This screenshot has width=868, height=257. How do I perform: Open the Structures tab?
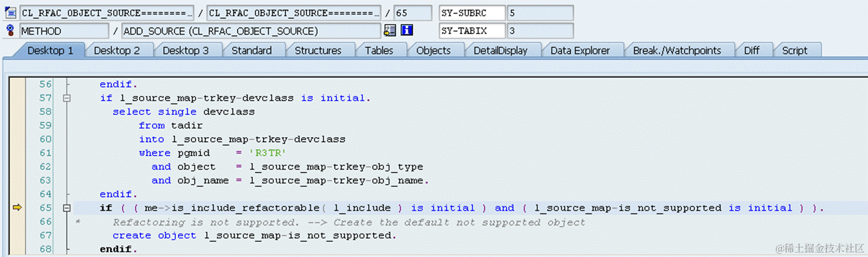318,50
